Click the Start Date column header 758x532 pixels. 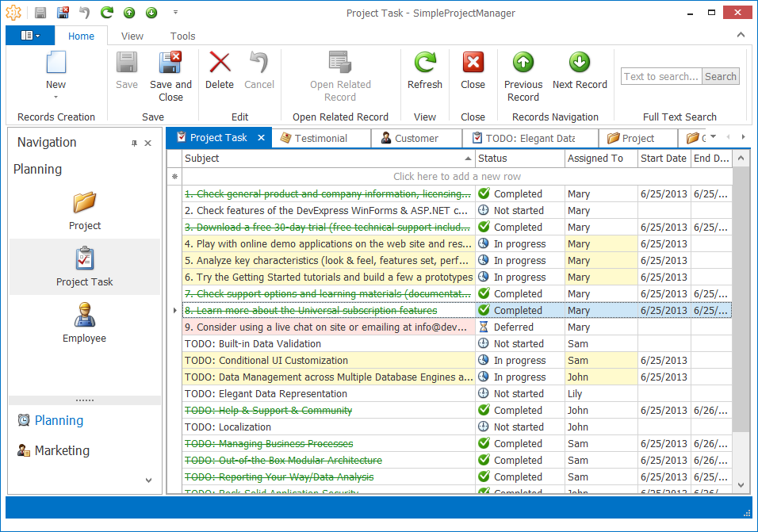tap(664, 159)
